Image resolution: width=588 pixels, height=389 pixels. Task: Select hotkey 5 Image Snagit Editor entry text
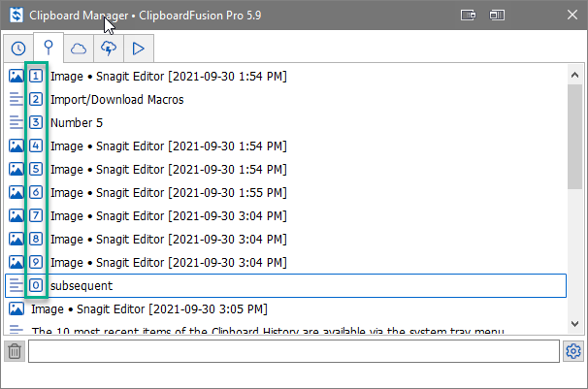click(169, 170)
